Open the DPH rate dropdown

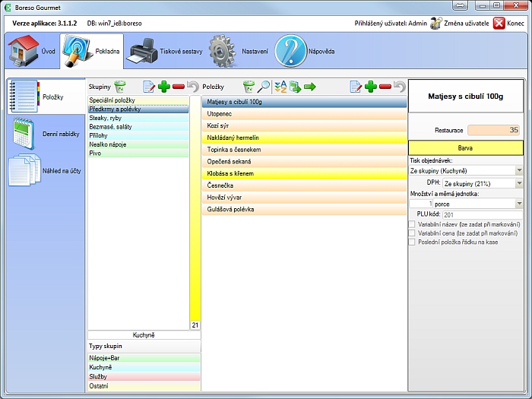tap(519, 183)
